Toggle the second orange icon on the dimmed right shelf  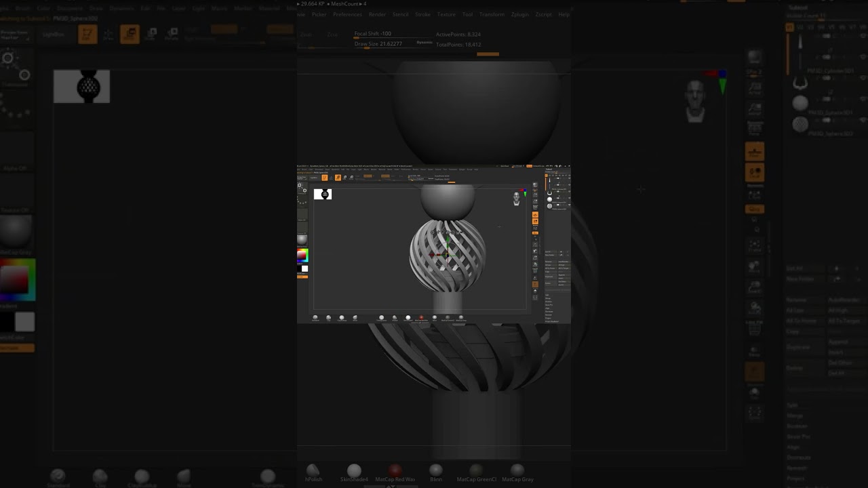click(x=755, y=173)
